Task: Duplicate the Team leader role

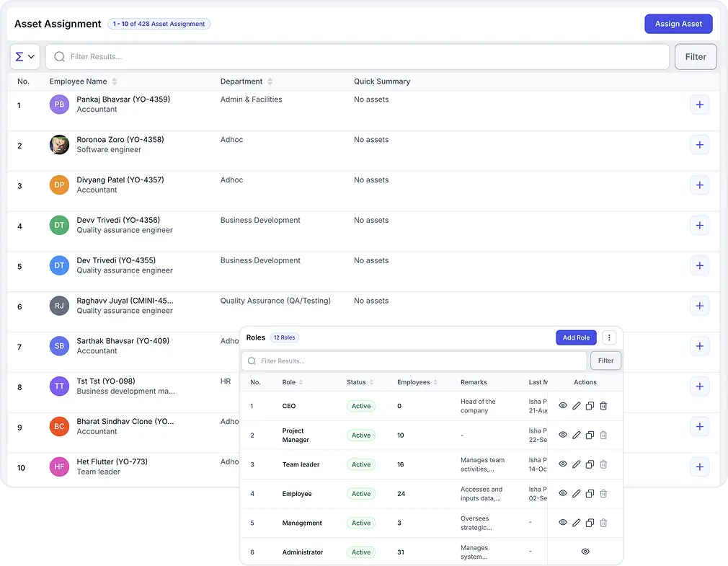Action: click(589, 464)
